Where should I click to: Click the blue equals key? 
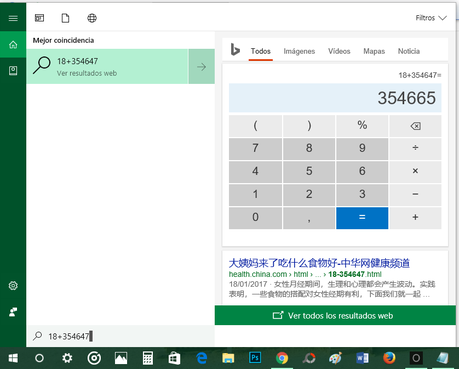[x=362, y=218]
